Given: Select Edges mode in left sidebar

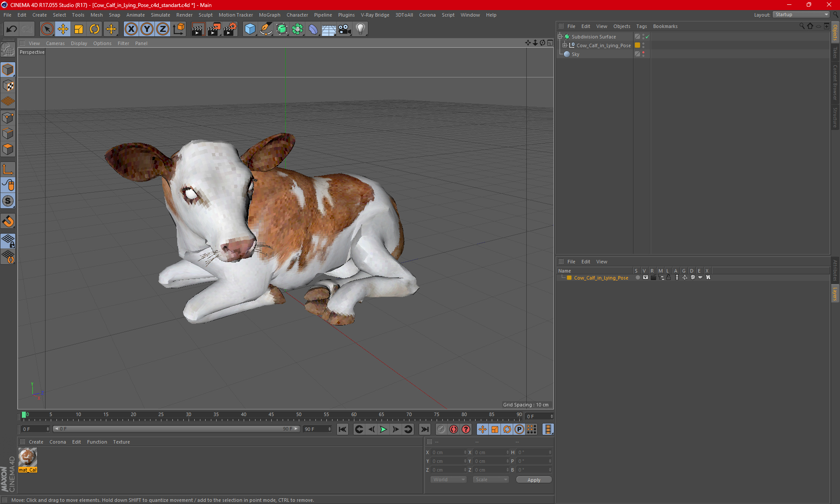Looking at the screenshot, I should pos(8,133).
